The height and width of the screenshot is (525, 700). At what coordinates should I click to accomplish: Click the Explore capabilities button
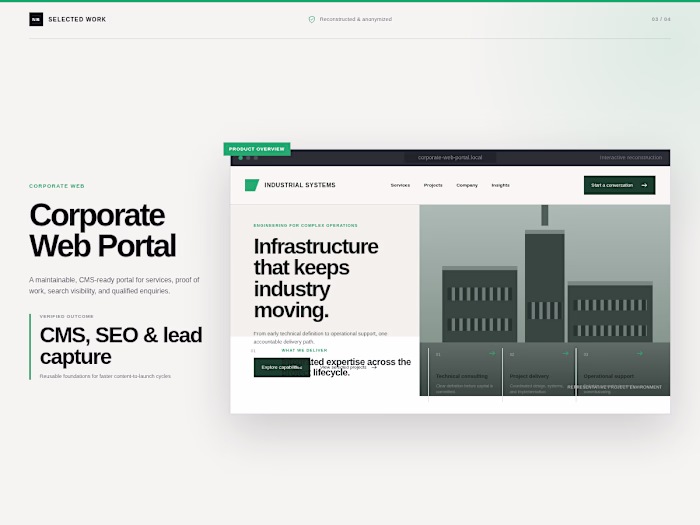282,367
